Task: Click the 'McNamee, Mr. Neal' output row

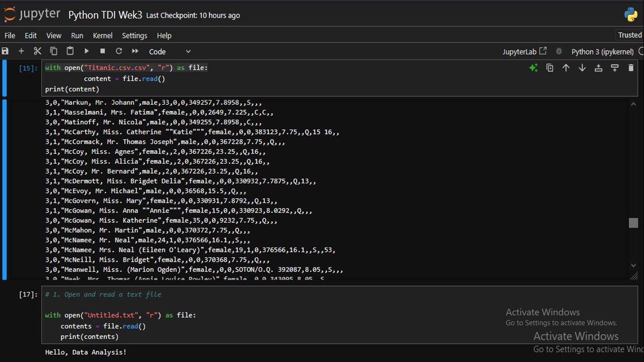Action: click(x=148, y=240)
